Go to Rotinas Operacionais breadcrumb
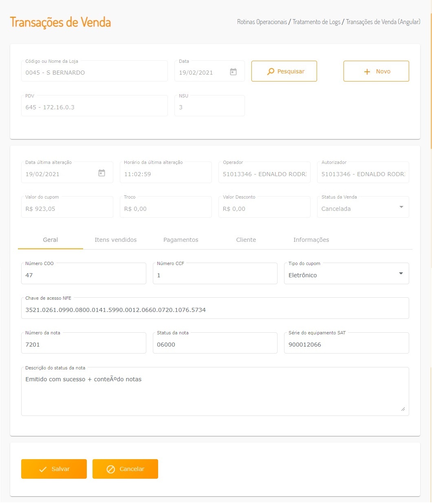This screenshot has width=432, height=504. pyautogui.click(x=262, y=22)
